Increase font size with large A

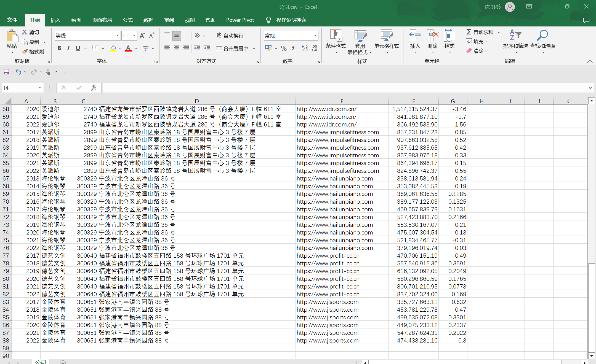pyautogui.click(x=142, y=36)
